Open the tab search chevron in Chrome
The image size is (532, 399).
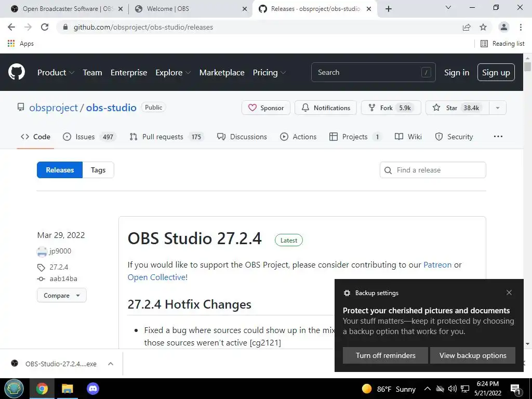coord(448,7)
